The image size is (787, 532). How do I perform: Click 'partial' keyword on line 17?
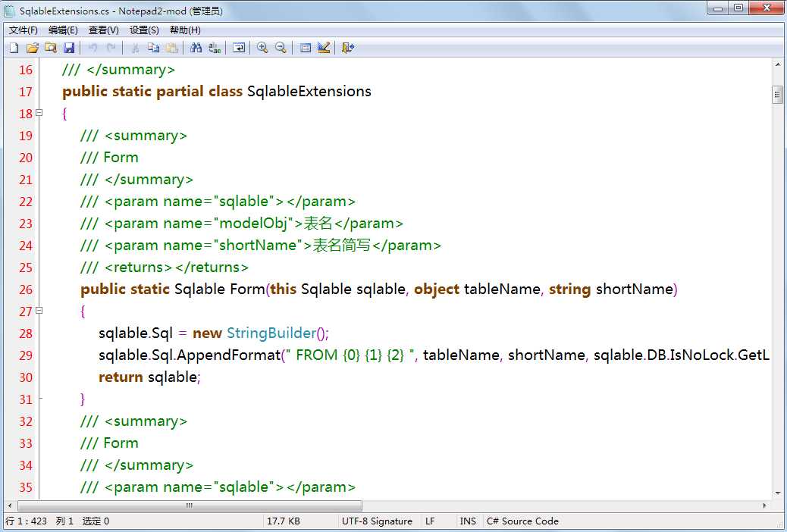(x=180, y=92)
